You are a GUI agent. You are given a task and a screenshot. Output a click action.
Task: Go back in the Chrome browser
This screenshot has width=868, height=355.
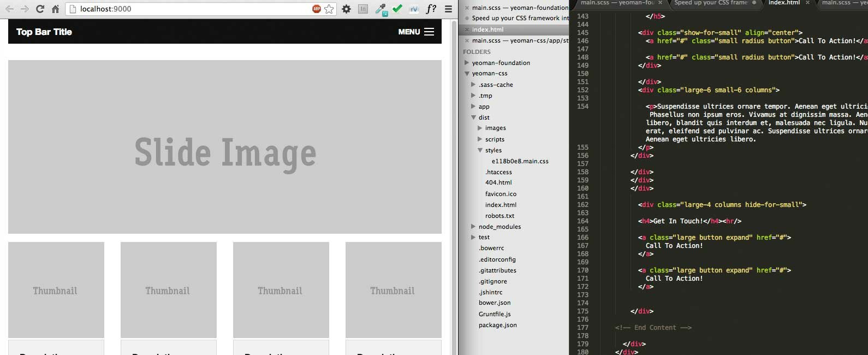pos(9,9)
